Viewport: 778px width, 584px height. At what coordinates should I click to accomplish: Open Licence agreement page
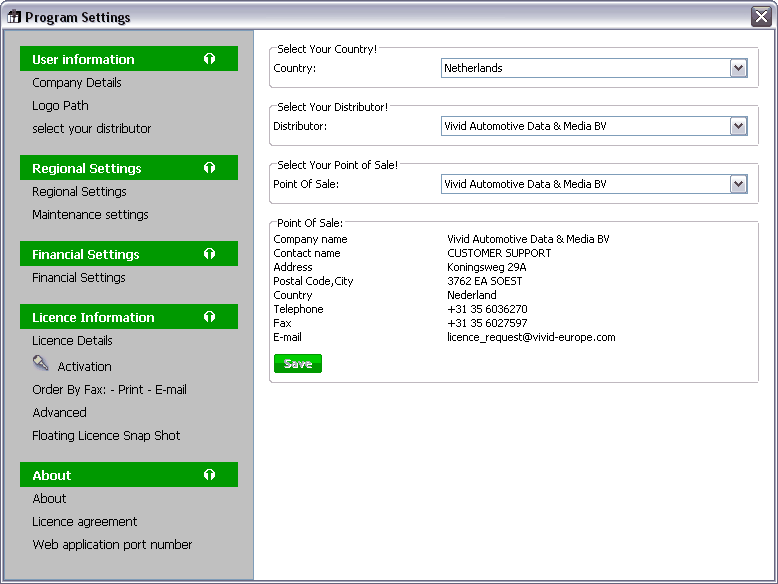coord(85,521)
